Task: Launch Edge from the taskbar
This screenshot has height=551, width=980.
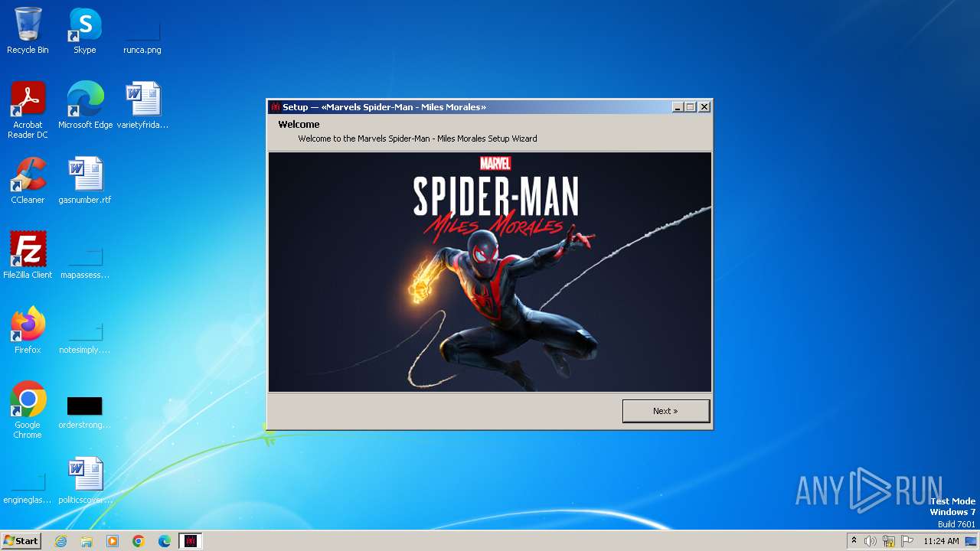Action: click(165, 541)
